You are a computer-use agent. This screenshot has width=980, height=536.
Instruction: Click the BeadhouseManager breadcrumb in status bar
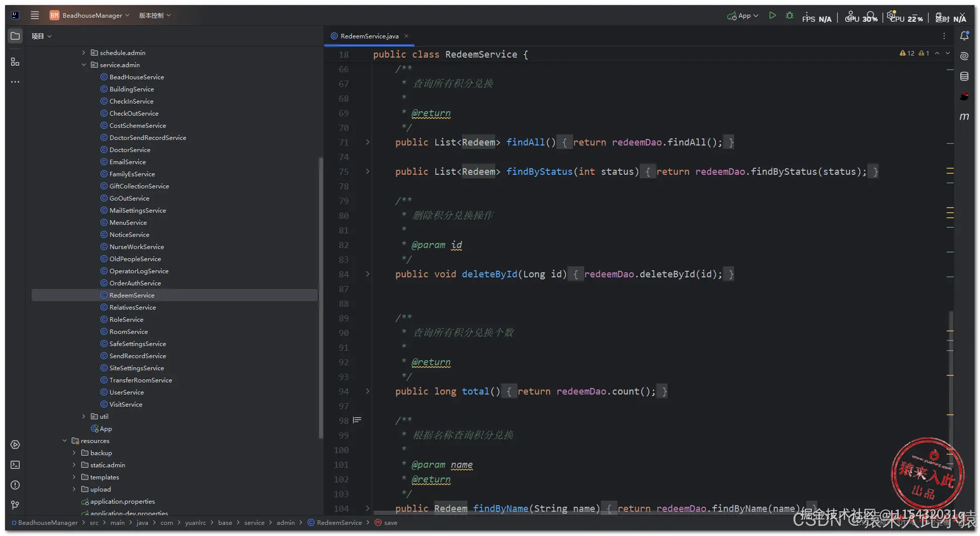[x=45, y=523]
